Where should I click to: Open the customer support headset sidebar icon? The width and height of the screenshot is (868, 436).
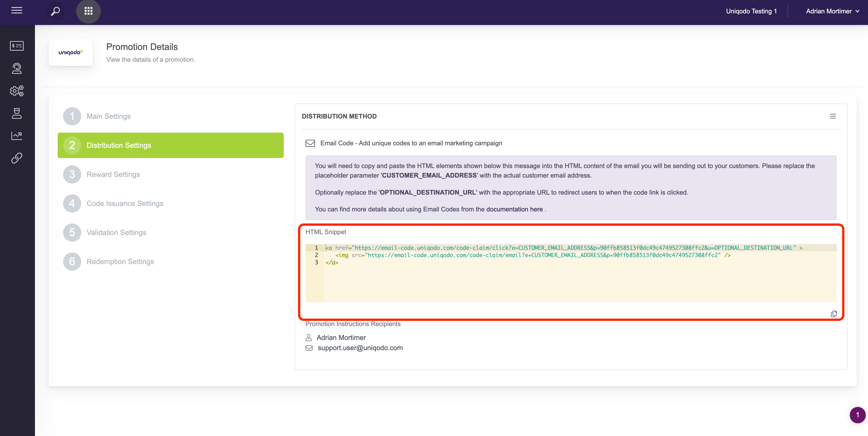tap(17, 68)
